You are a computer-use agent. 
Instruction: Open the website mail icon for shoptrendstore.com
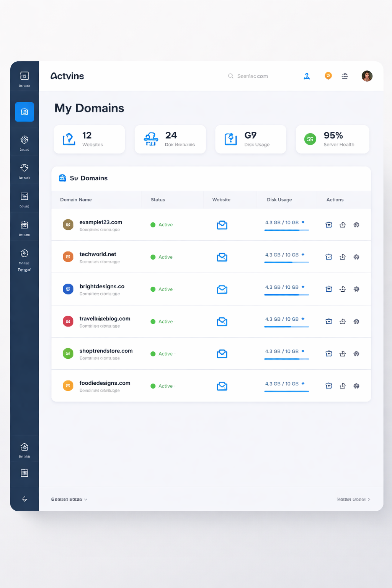[222, 354]
